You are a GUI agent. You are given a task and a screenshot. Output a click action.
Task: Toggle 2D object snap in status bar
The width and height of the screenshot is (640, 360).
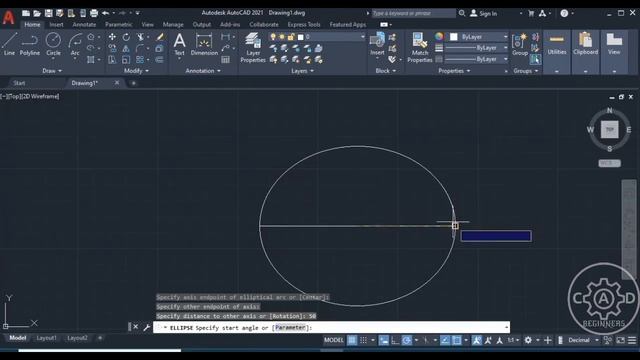[x=456, y=340]
